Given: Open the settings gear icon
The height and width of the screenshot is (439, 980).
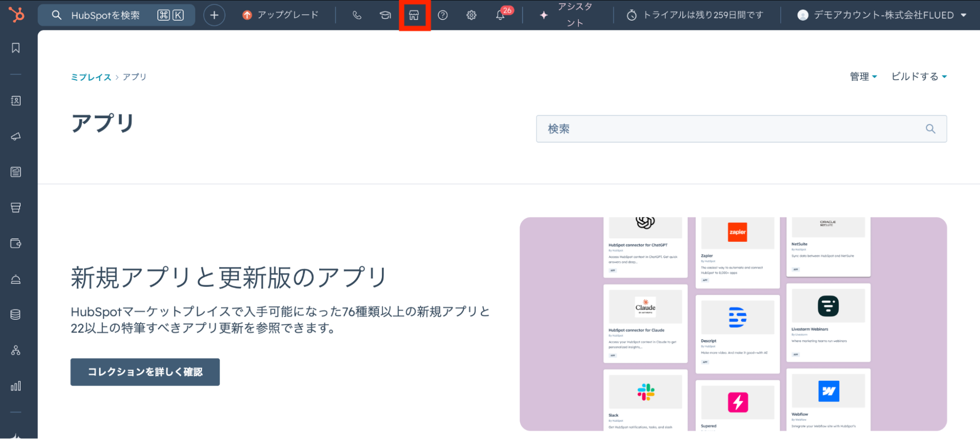Looking at the screenshot, I should 471,15.
